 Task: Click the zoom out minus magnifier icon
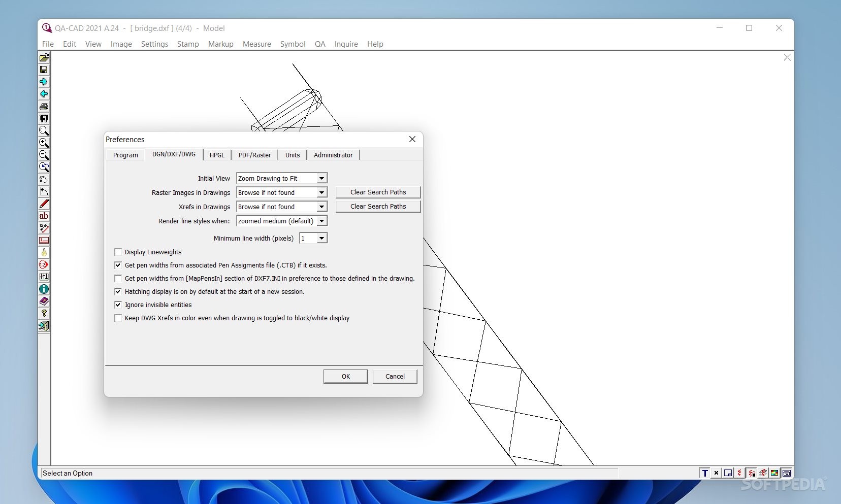(44, 155)
